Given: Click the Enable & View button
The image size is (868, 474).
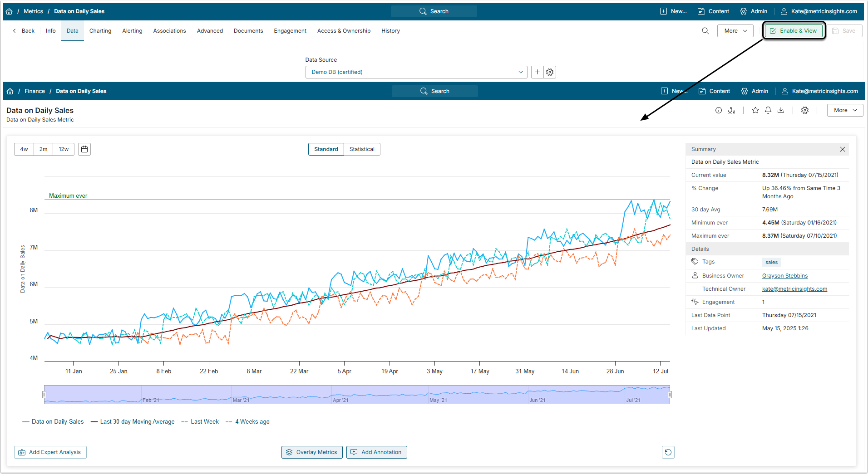Looking at the screenshot, I should (x=794, y=31).
